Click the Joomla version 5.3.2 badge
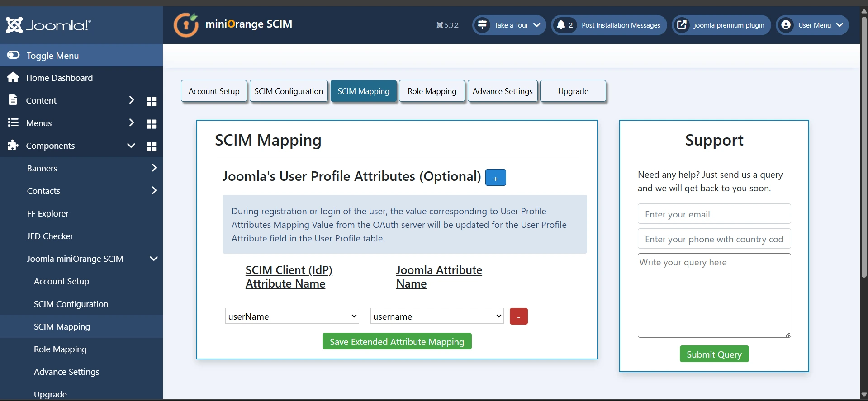The width and height of the screenshot is (868, 401). click(x=447, y=25)
